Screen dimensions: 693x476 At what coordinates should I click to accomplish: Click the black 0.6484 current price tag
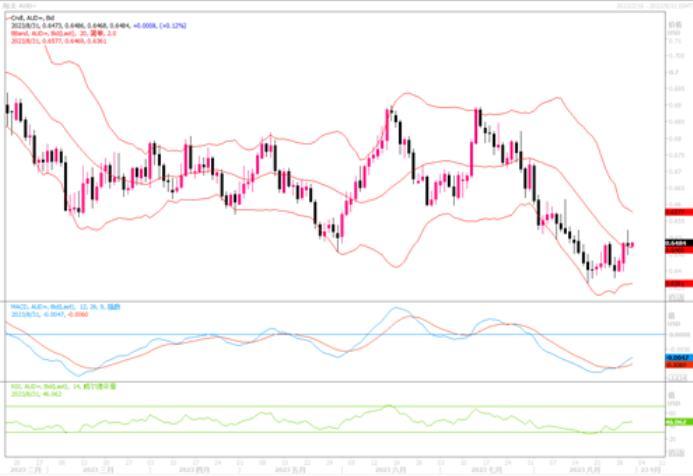click(678, 243)
